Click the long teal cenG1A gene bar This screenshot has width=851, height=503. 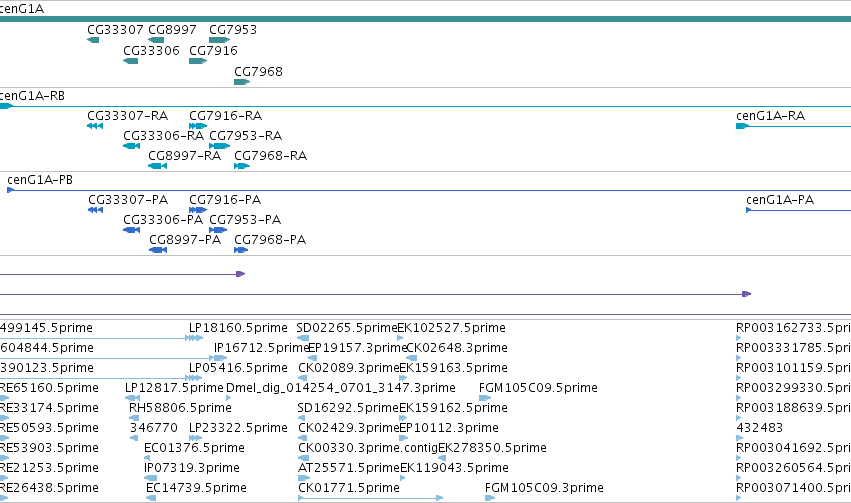[426, 19]
